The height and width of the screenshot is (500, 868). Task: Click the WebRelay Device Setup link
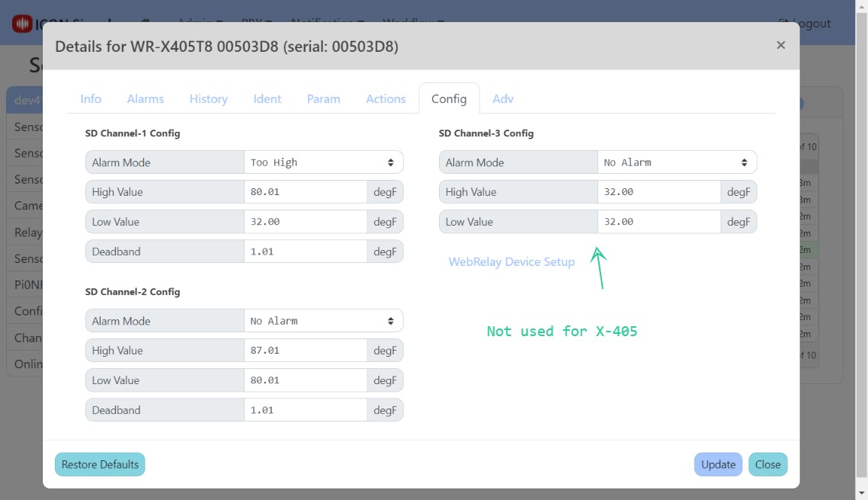point(511,261)
